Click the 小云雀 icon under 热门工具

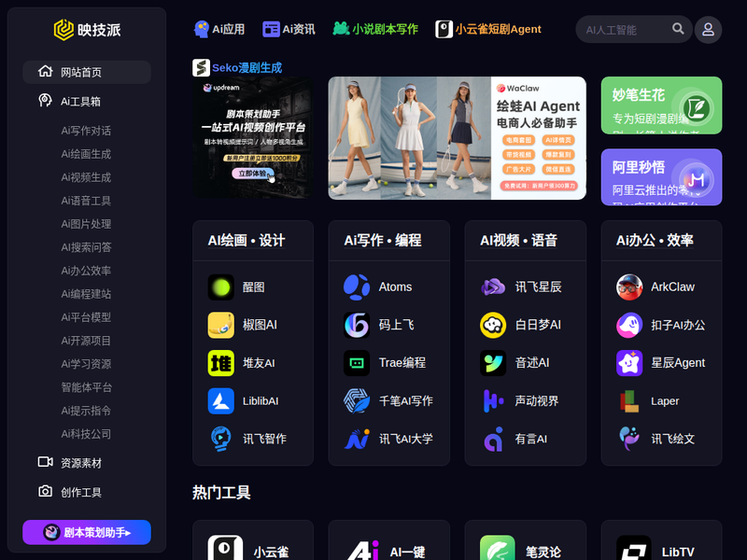[225, 548]
